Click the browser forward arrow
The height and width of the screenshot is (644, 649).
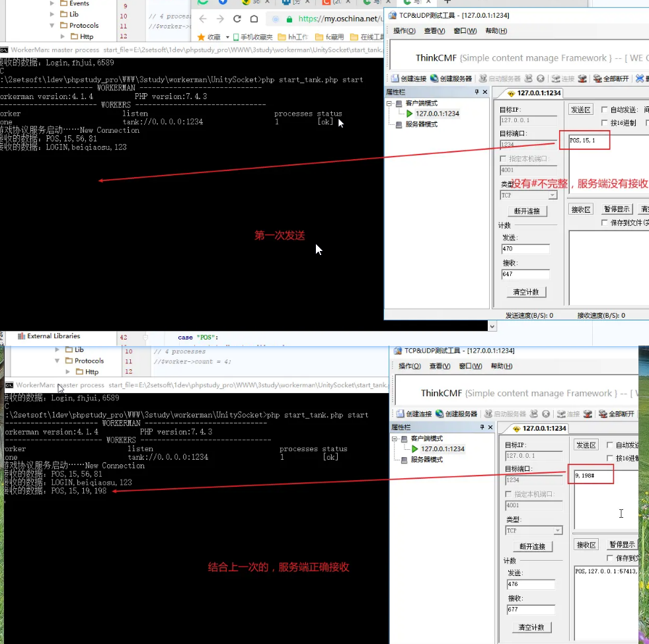tap(220, 19)
